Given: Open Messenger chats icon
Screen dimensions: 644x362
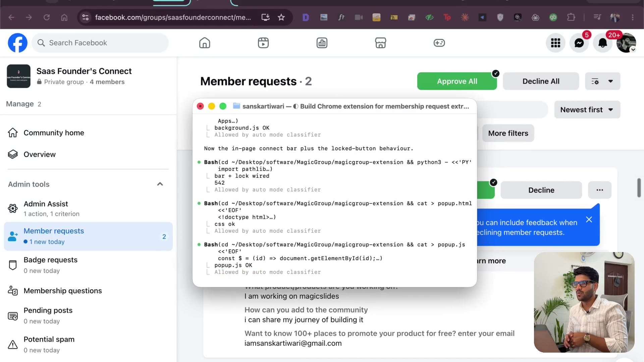Looking at the screenshot, I should click(x=579, y=43).
